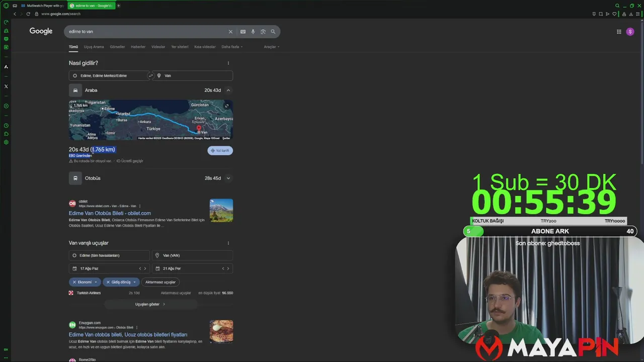This screenshot has height=362, width=644.
Task: Open the Player icon in sidebar
Action: [6, 106]
